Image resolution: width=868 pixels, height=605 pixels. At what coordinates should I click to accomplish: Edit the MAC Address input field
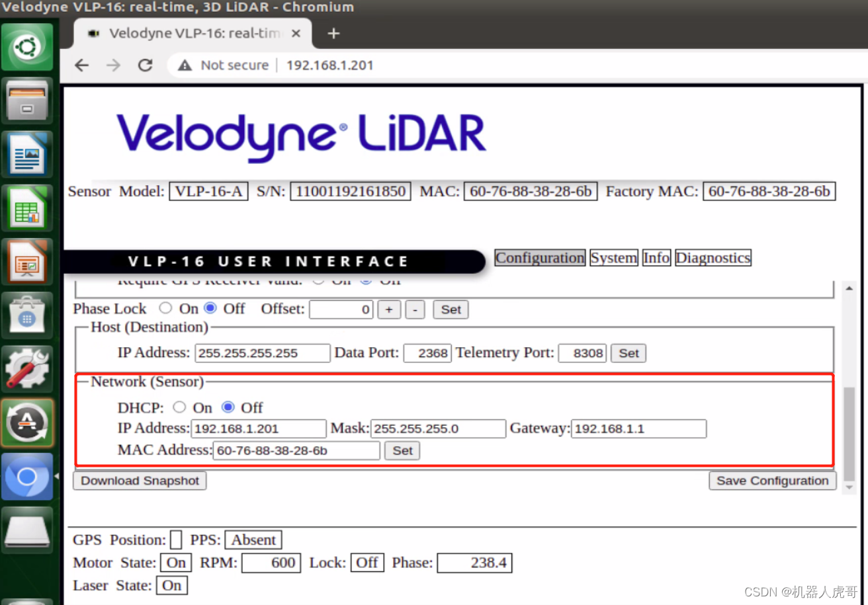296,451
